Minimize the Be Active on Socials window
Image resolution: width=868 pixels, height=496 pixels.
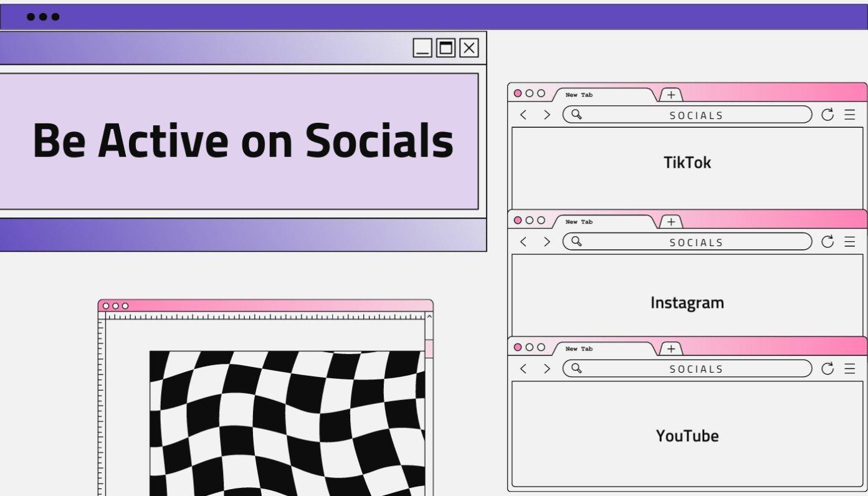422,48
